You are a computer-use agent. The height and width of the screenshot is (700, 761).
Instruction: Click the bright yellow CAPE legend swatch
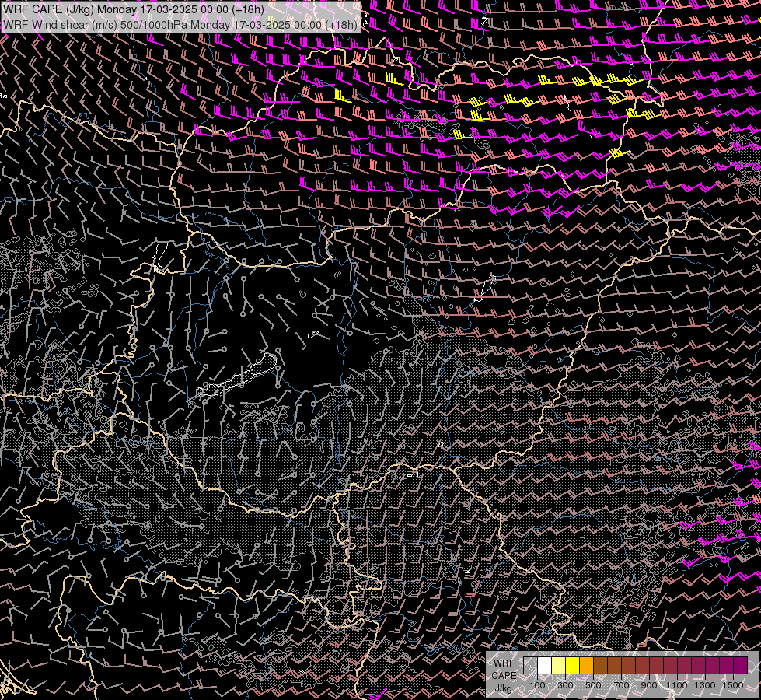pyautogui.click(x=573, y=665)
